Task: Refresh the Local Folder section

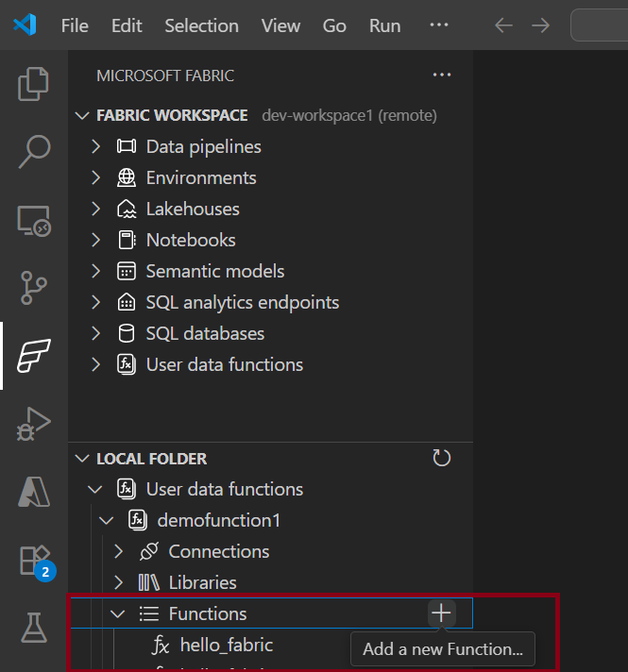Action: (441, 458)
